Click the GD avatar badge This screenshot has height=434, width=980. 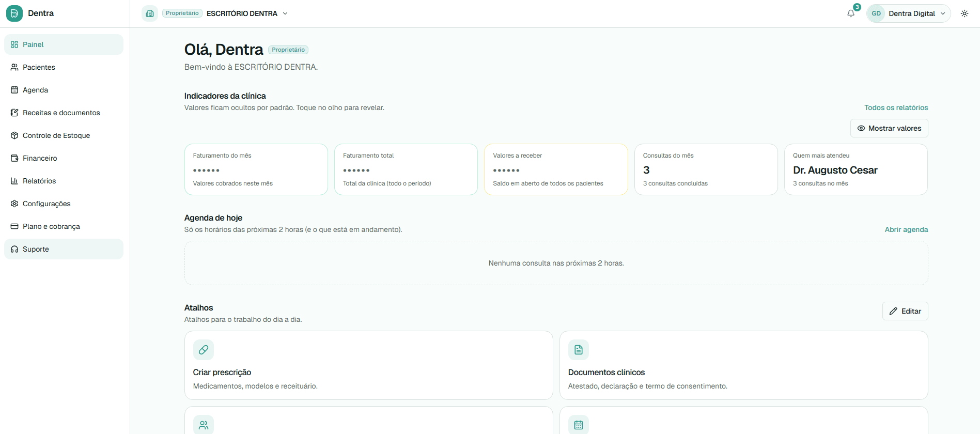(876, 13)
